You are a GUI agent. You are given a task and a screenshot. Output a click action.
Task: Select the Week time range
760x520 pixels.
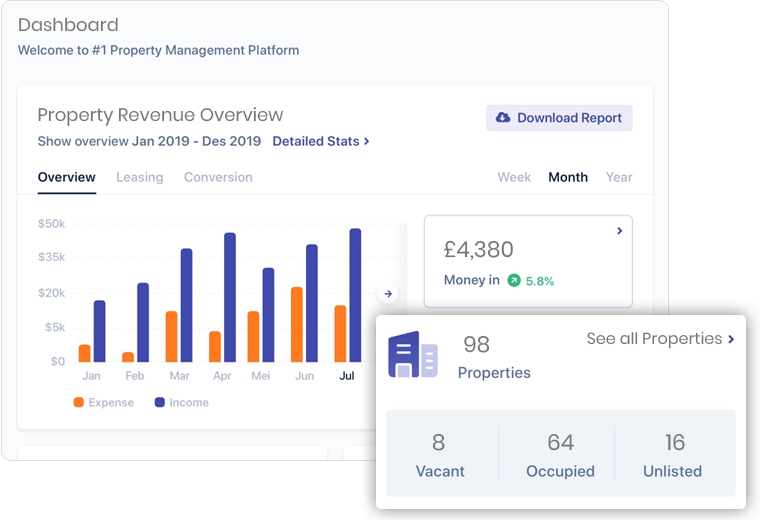[514, 177]
